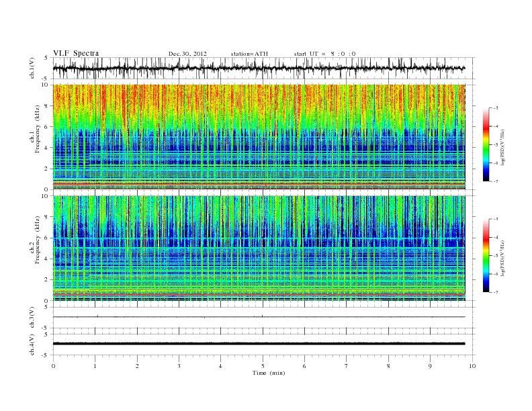
Task: Click the "-7" tick on ch.1 colorbar
Action: coord(496,181)
